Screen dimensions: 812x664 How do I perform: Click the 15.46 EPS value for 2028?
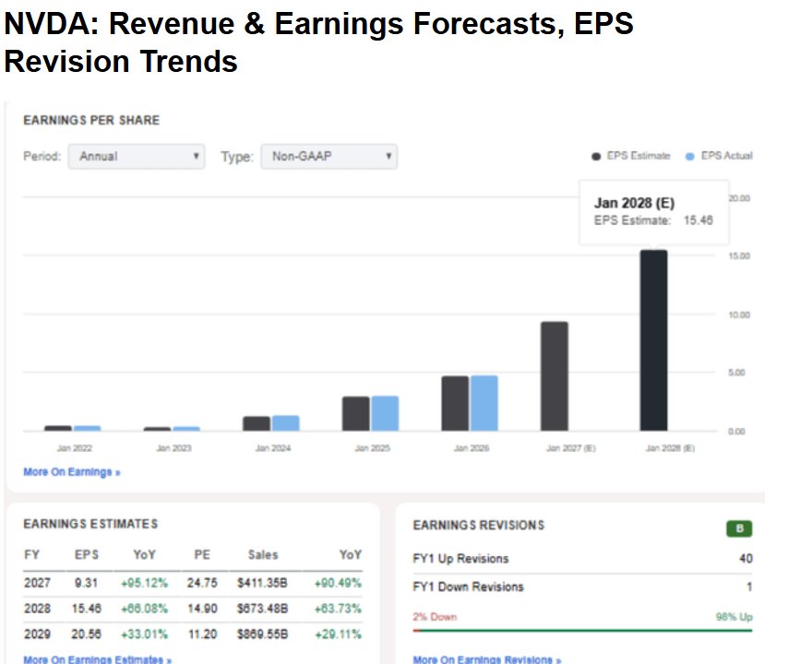tap(86, 609)
